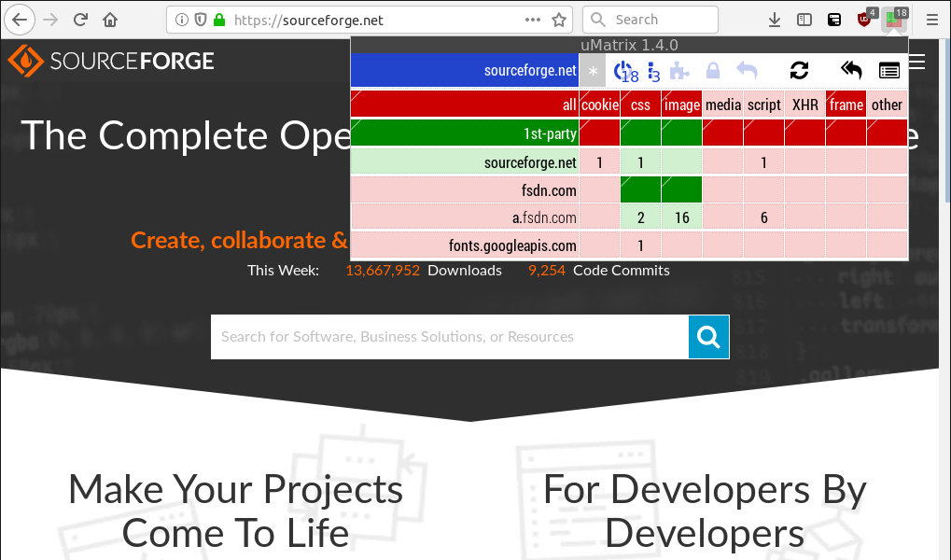The height and width of the screenshot is (560, 951).
Task: Open the tracking protection shield panel
Action: [x=201, y=20]
